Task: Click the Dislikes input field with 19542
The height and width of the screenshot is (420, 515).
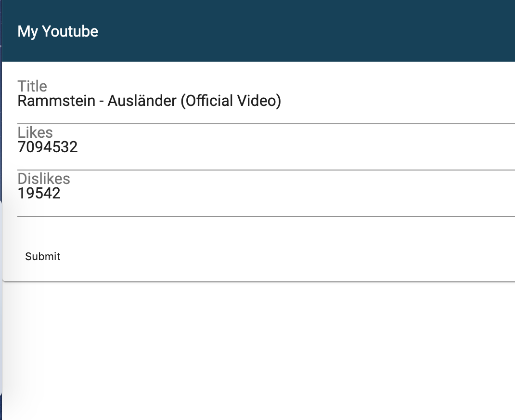Action: pyautogui.click(x=266, y=194)
